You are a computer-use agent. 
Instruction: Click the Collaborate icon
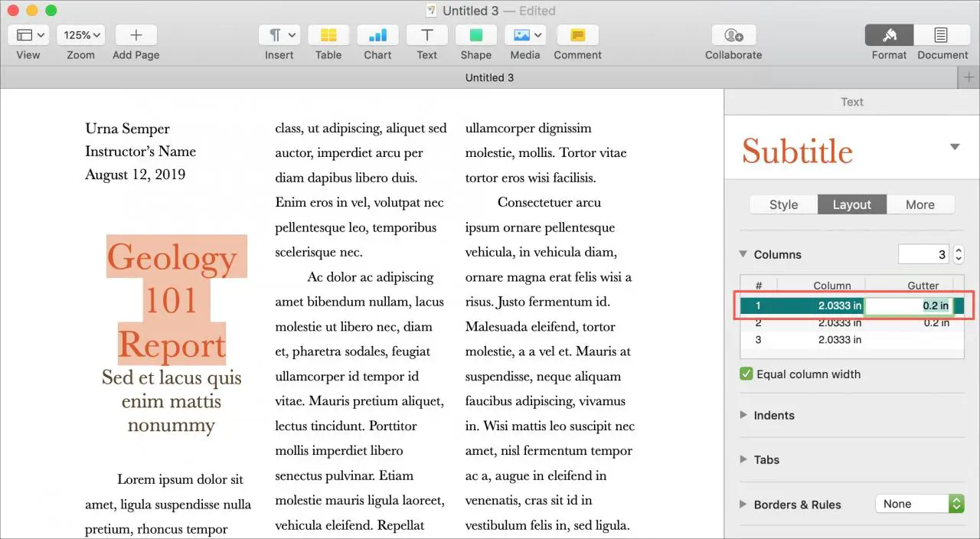click(x=733, y=35)
